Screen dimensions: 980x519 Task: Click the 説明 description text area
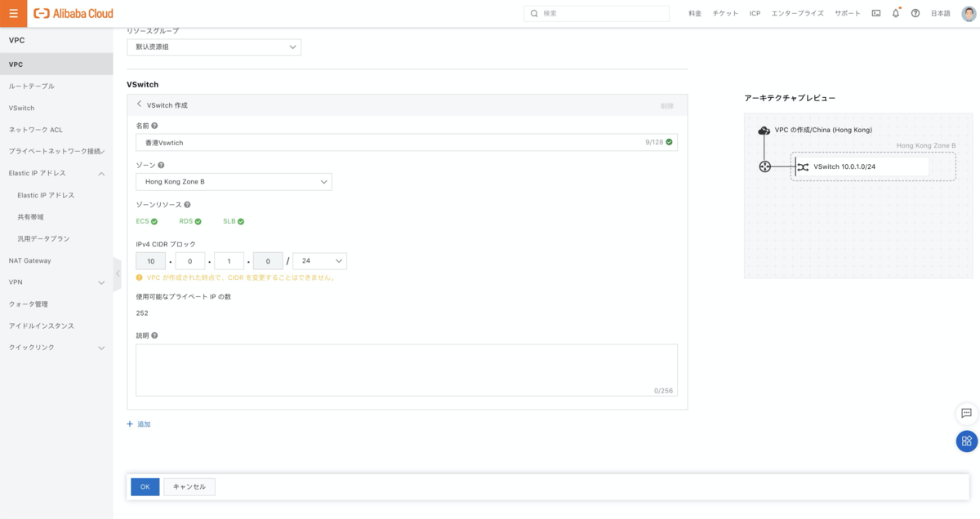tap(407, 370)
